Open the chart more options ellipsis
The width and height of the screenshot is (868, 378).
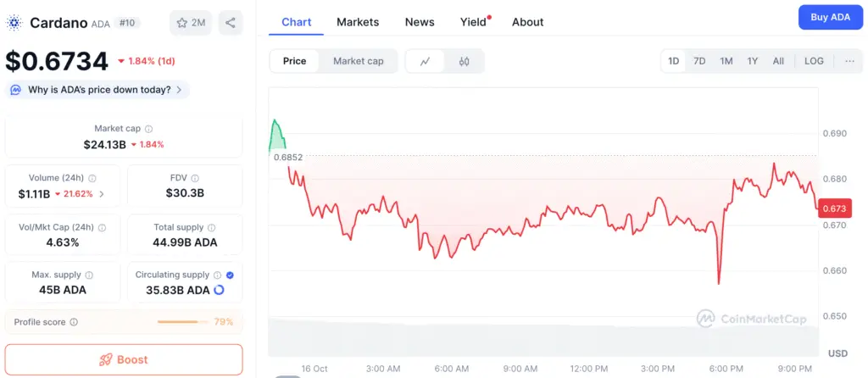[x=849, y=61]
